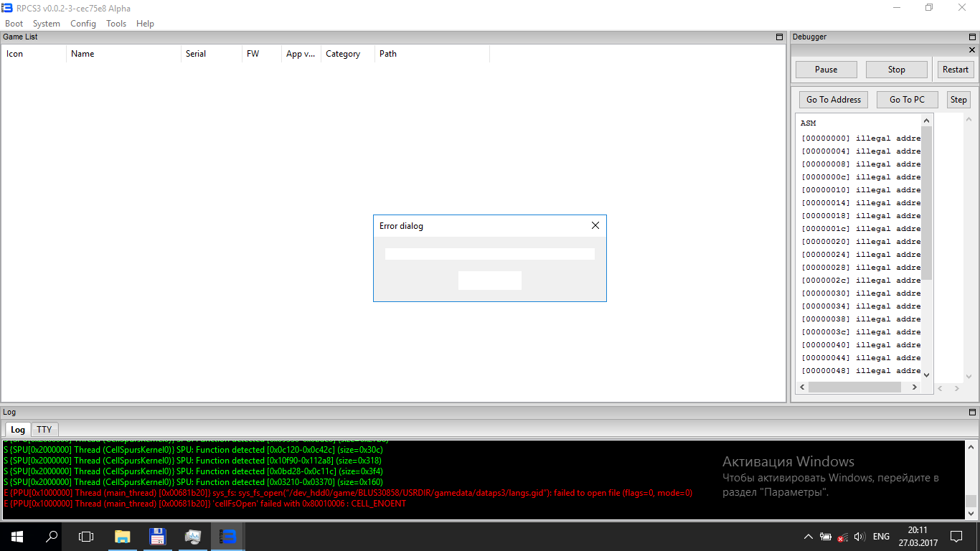Float the Debugger panel
Screen dimensions: 980x551
coord(973,37)
